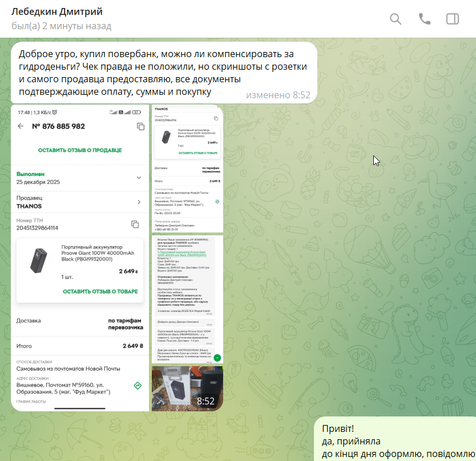The height and width of the screenshot is (461, 476).
Task: Click the 'Доброе утро, купил повербанк' message
Action: pyautogui.click(x=164, y=73)
